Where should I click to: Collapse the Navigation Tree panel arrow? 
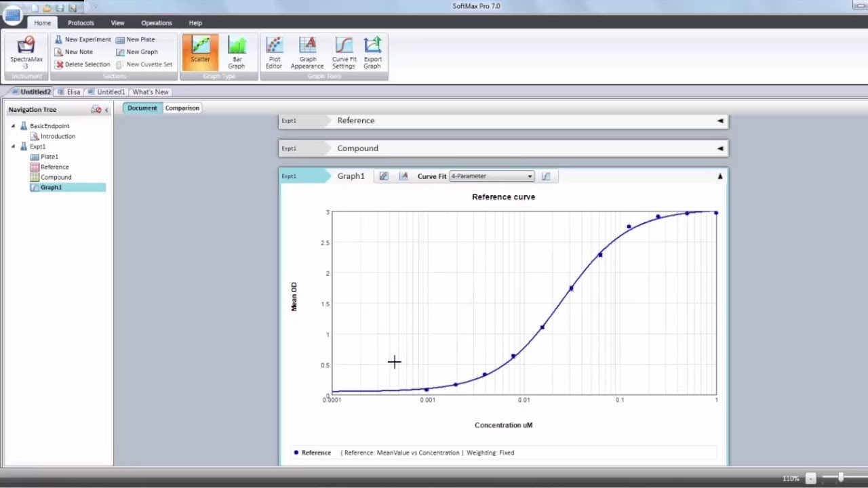(106, 110)
